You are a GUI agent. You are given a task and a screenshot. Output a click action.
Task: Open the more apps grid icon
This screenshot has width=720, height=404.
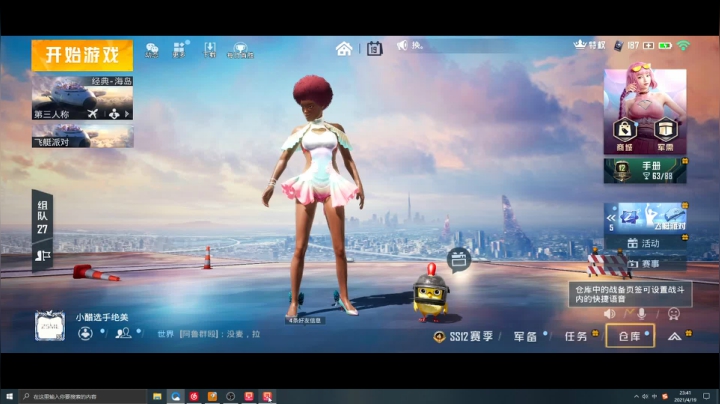179,50
